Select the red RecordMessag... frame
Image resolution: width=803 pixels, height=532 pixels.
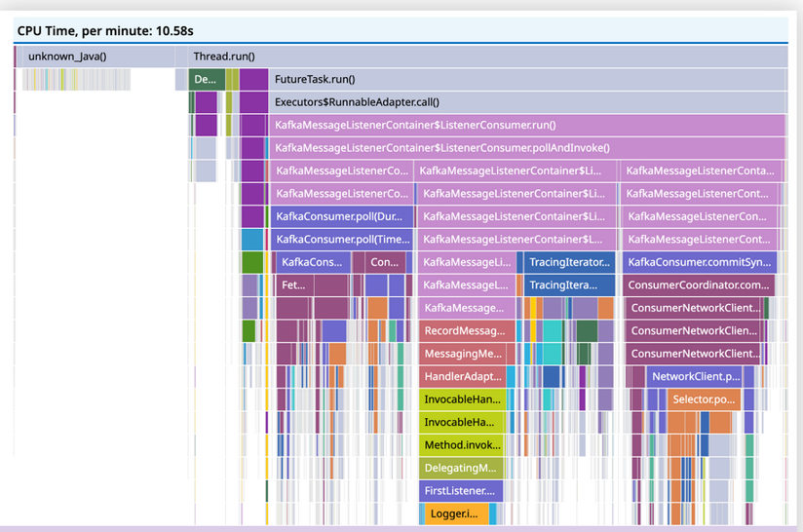(465, 330)
